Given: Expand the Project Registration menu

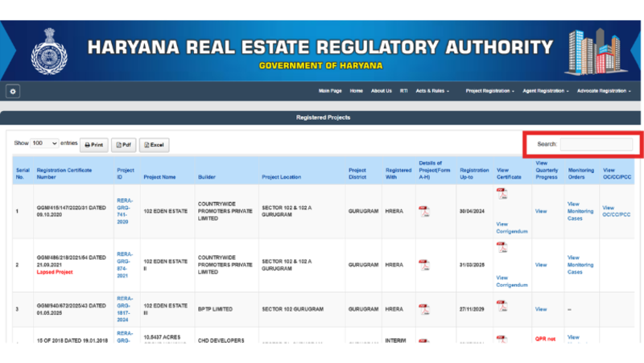Looking at the screenshot, I should pyautogui.click(x=489, y=91).
